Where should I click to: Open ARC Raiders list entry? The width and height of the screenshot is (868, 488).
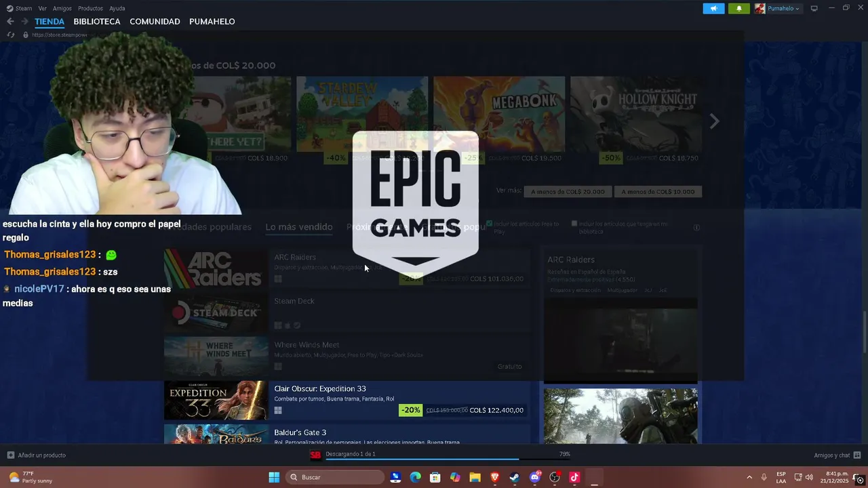point(347,268)
